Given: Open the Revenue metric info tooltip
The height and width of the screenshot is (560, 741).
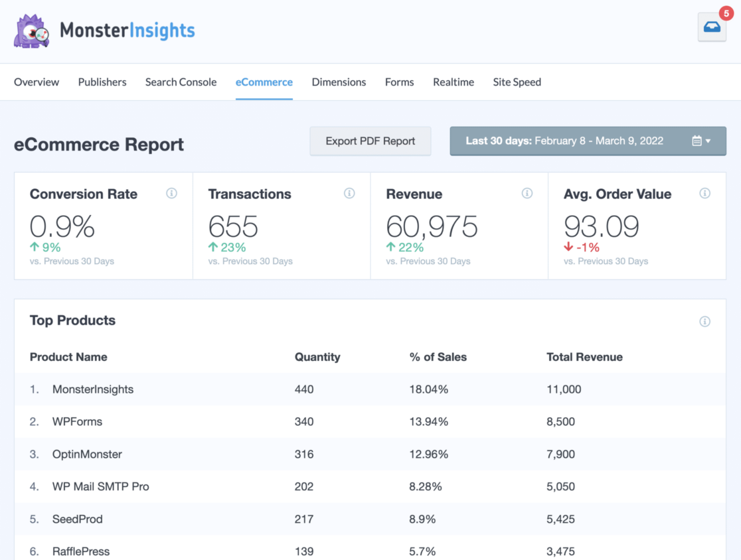Looking at the screenshot, I should [x=527, y=193].
